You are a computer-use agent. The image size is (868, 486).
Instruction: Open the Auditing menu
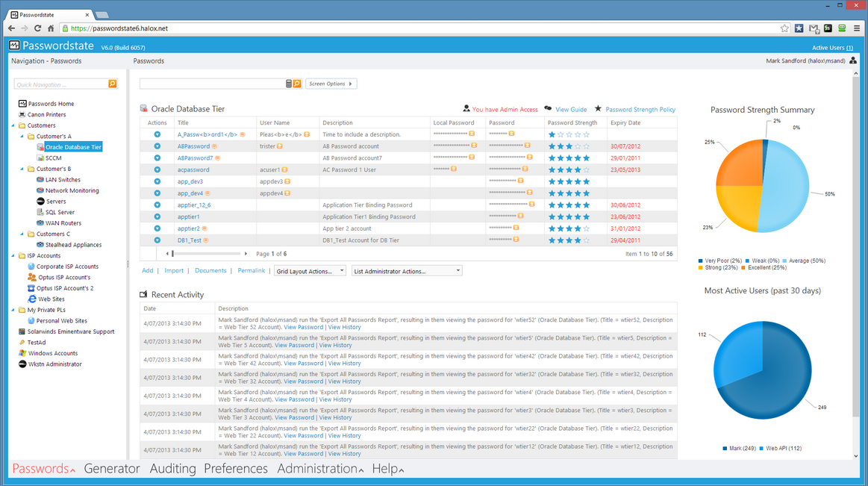tap(172, 468)
